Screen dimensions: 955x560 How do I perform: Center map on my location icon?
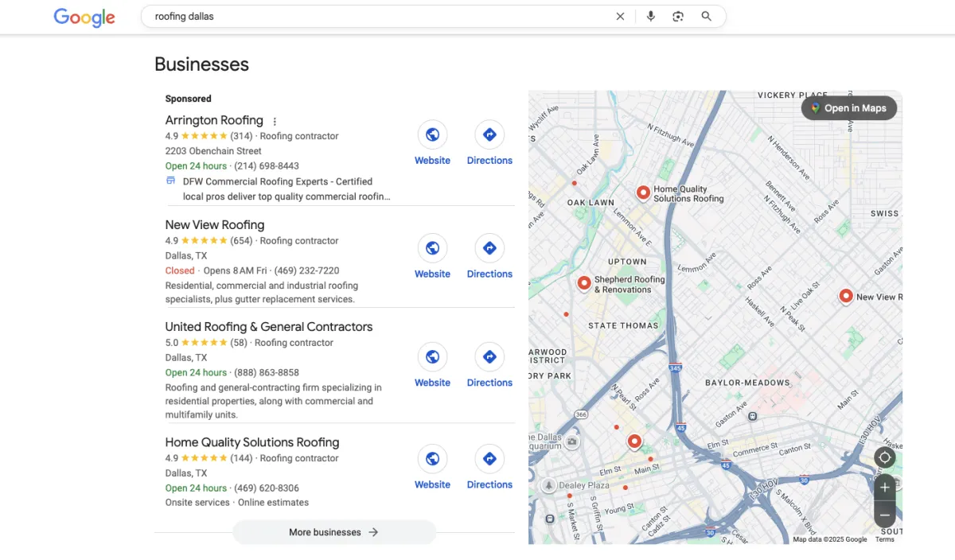[884, 457]
